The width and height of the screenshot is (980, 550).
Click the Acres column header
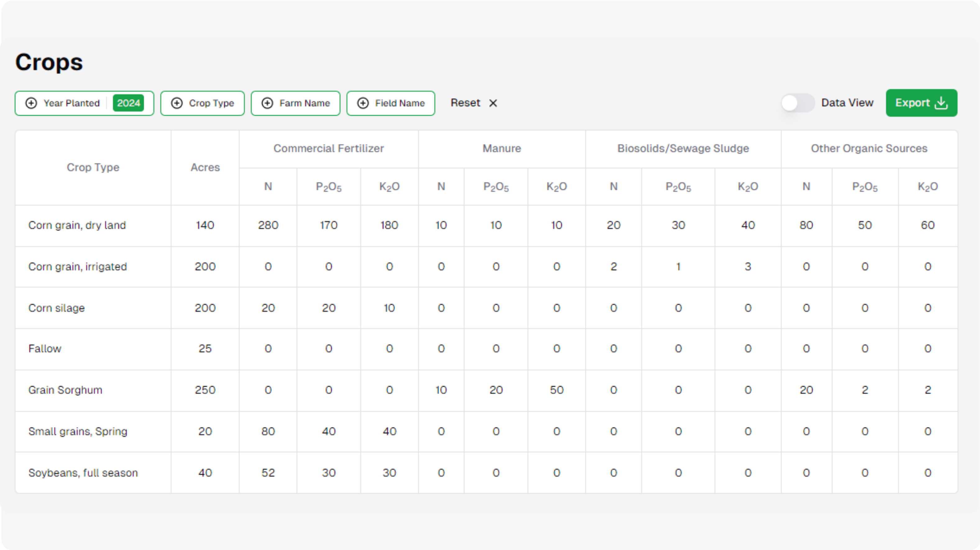tap(205, 167)
